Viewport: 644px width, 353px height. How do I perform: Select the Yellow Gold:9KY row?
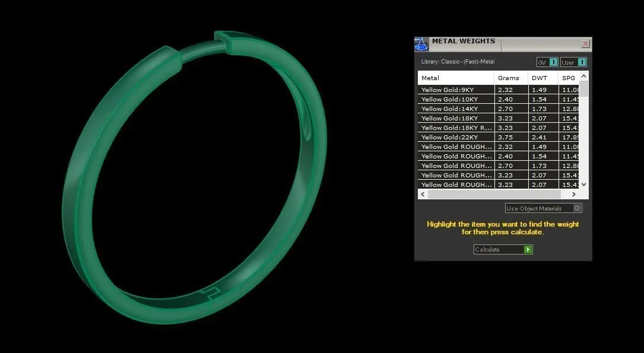click(x=498, y=90)
